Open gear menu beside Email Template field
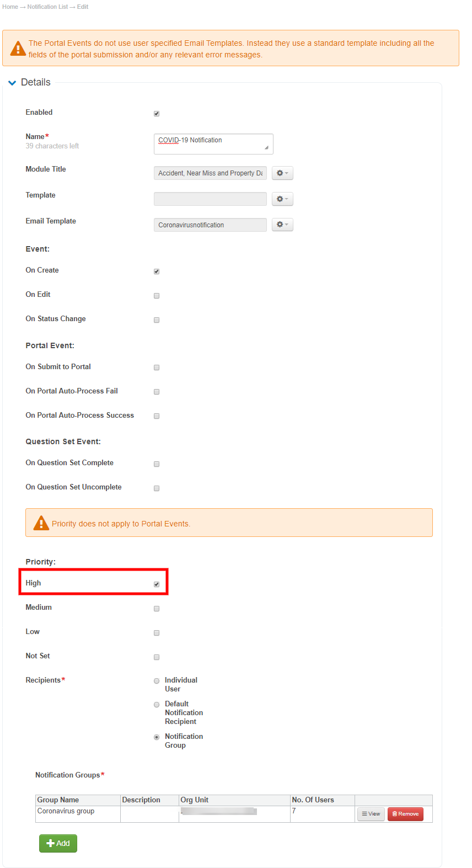 coord(282,225)
